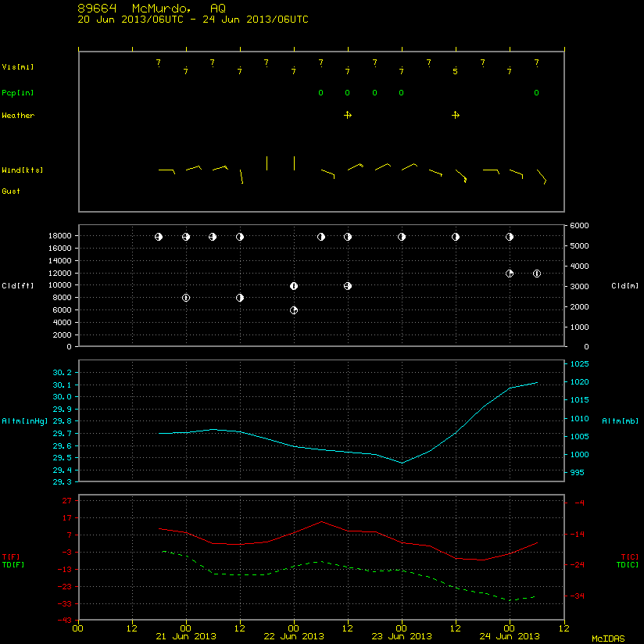Click the last wind barb on the right
644x644 pixels.
coord(542,177)
